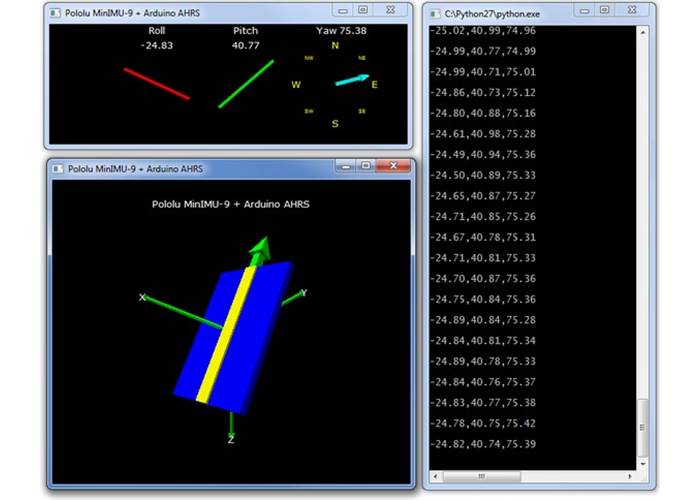
Task: Click the green pitch indicator line
Action: coord(246,83)
